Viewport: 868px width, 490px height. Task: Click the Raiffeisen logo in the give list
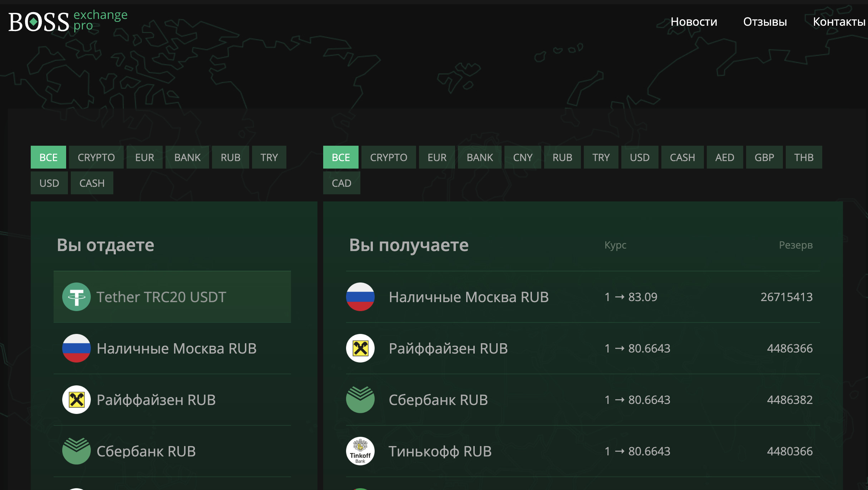(x=76, y=400)
